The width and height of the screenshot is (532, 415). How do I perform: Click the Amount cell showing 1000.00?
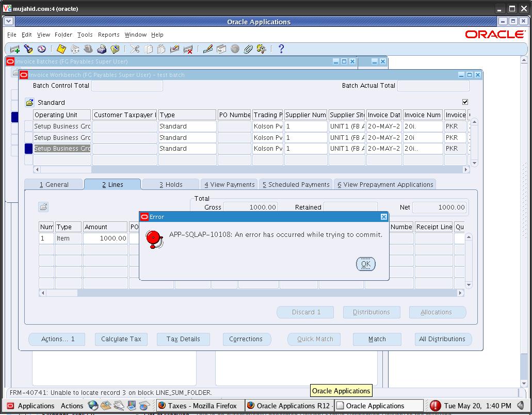tap(105, 238)
